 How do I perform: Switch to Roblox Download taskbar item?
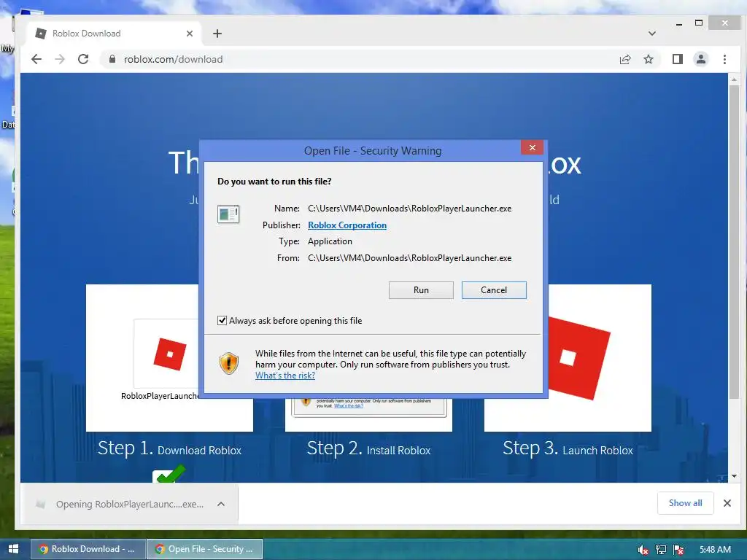click(x=88, y=549)
